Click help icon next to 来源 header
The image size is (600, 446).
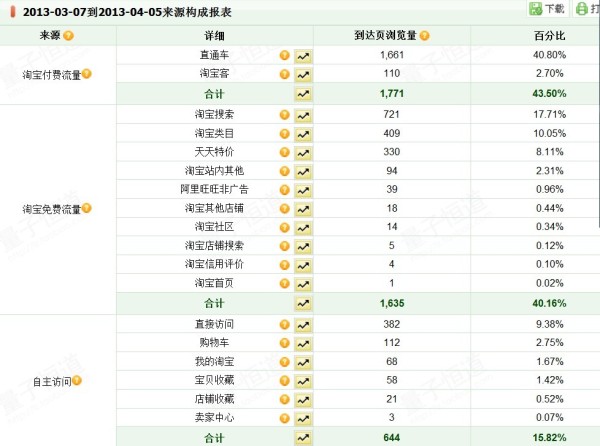[x=68, y=36]
